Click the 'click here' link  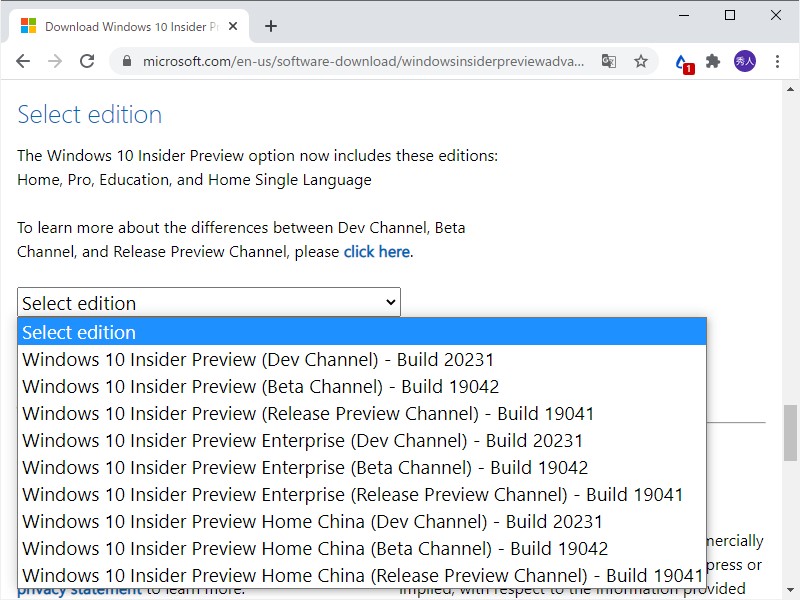[376, 251]
